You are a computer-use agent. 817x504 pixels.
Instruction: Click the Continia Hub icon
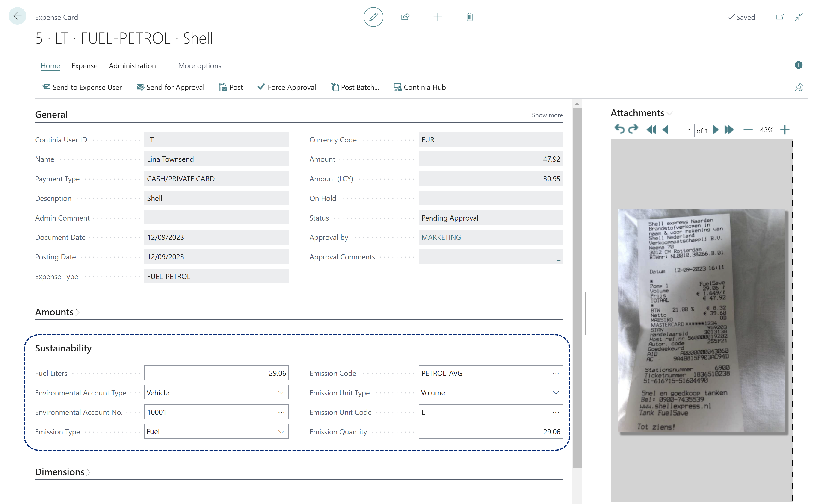(397, 87)
